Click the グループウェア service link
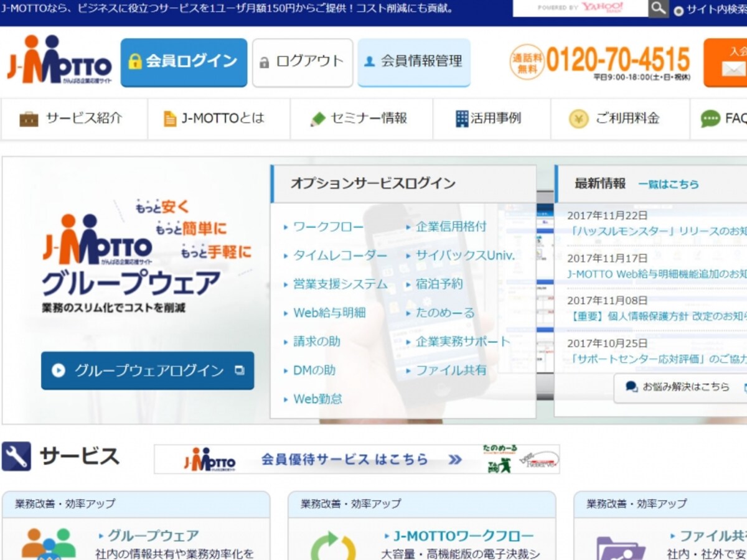The height and width of the screenshot is (560, 747). [153, 536]
